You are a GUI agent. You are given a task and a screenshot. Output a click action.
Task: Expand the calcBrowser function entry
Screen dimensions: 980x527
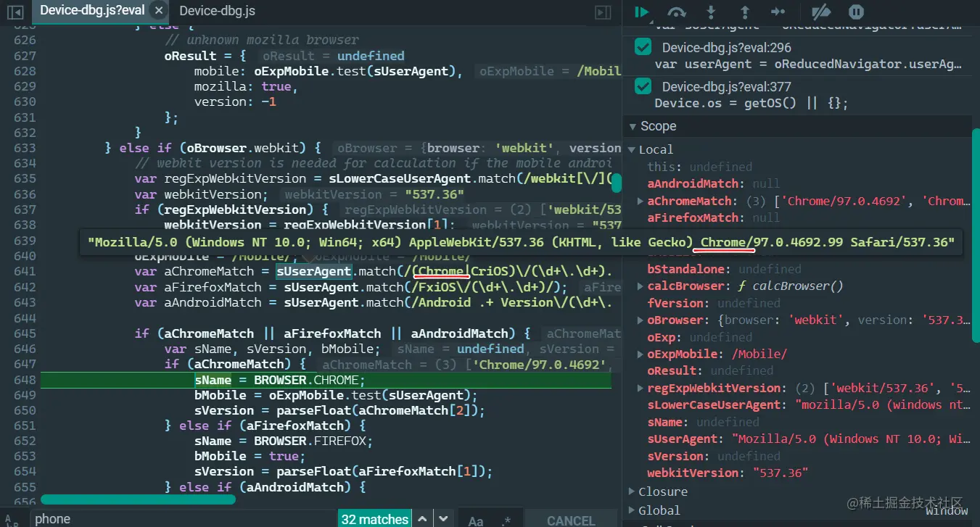coord(640,286)
